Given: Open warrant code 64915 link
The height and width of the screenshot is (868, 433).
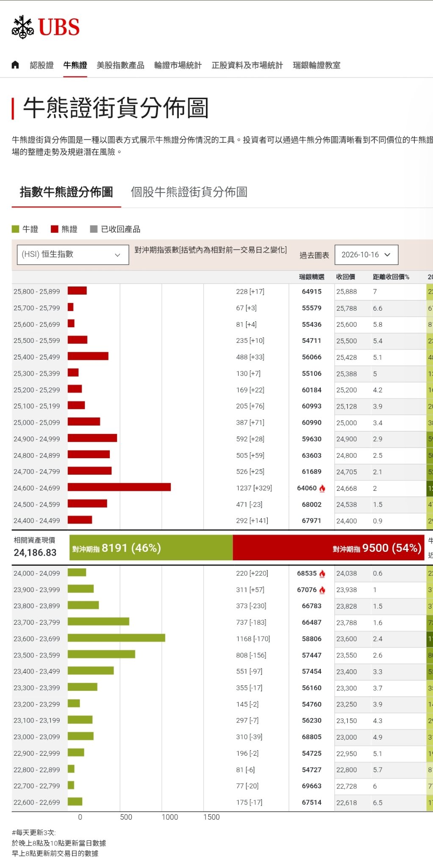Looking at the screenshot, I should pyautogui.click(x=312, y=292).
